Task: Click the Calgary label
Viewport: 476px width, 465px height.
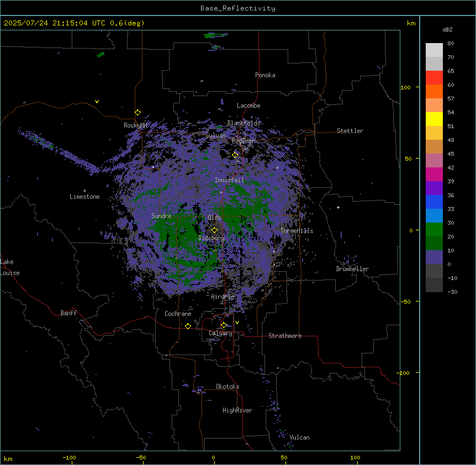Action: point(221,333)
